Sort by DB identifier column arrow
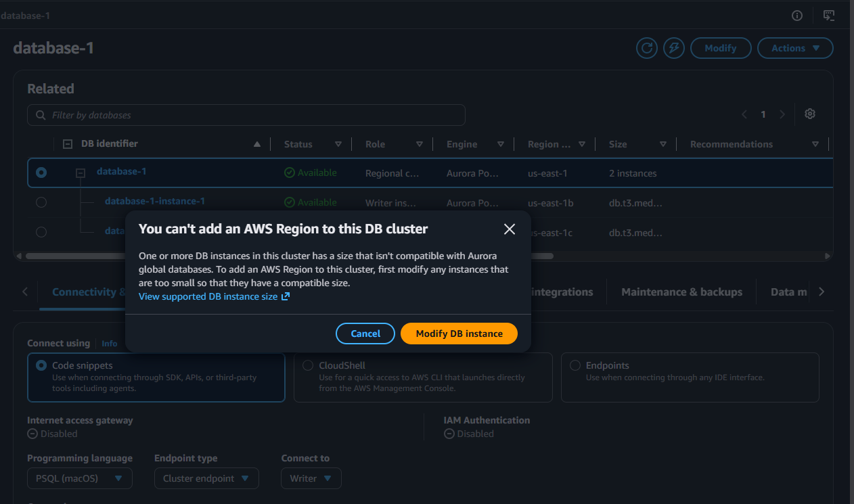Image resolution: width=854 pixels, height=504 pixels. pyautogui.click(x=256, y=144)
